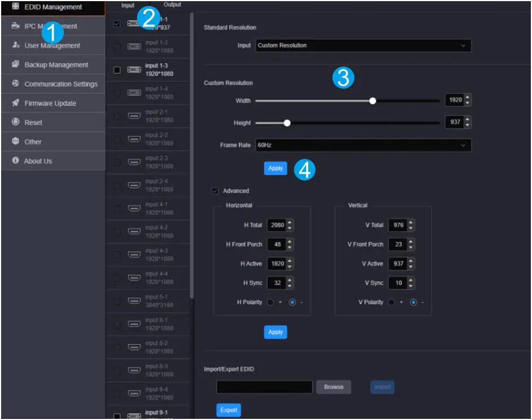This screenshot has width=532, height=420.
Task: Select negative V Polarity radio button
Action: [x=413, y=302]
